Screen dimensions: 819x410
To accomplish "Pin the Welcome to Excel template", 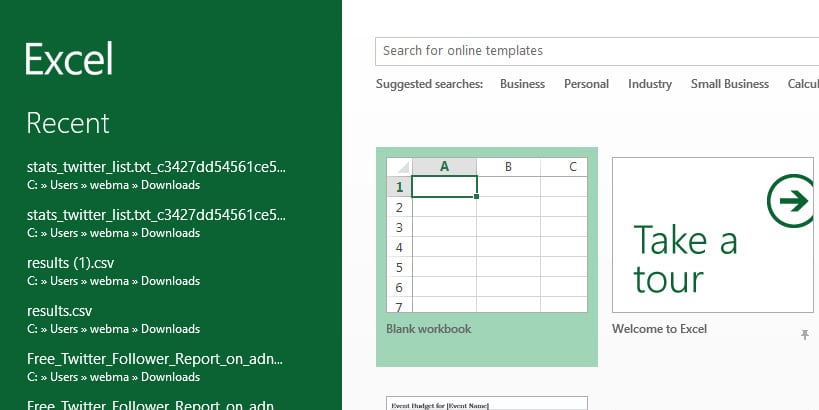I will point(805,335).
